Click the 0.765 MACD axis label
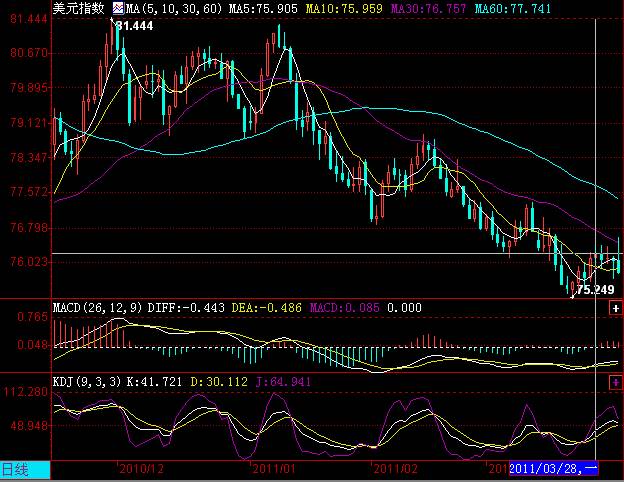Image resolution: width=624 pixels, height=482 pixels. [32, 317]
